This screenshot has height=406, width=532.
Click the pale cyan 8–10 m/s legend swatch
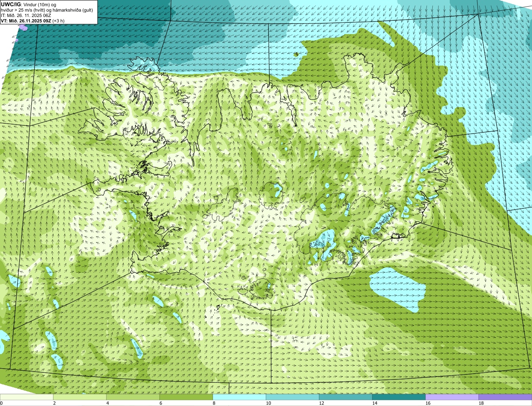pos(239,397)
